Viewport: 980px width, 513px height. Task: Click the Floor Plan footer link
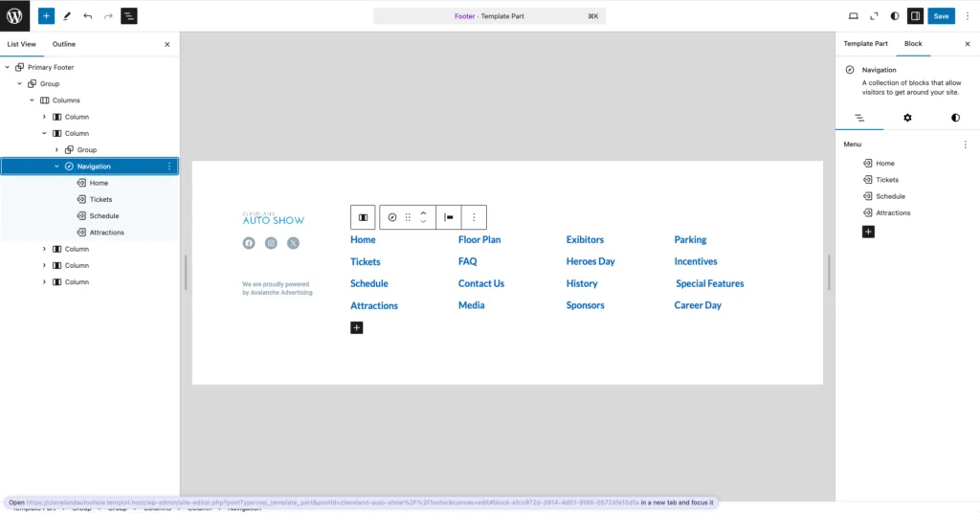point(479,240)
